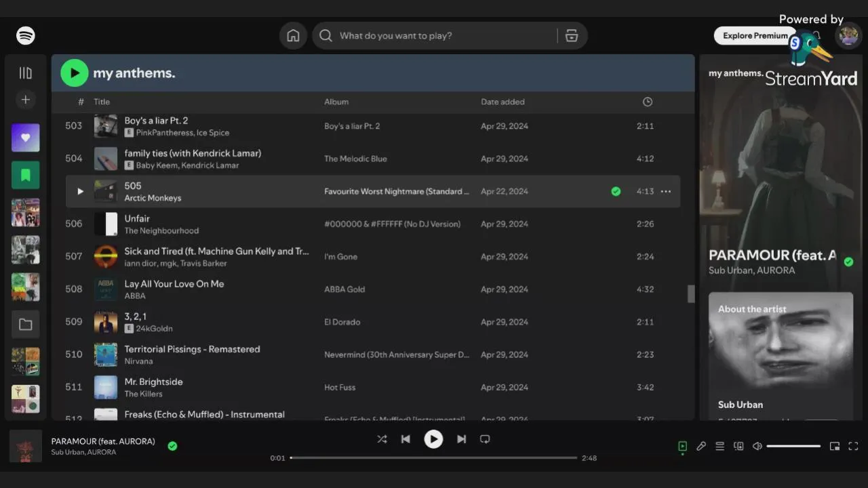Focus the 'What do you want to play?' field
The width and height of the screenshot is (868, 488).
pos(450,36)
